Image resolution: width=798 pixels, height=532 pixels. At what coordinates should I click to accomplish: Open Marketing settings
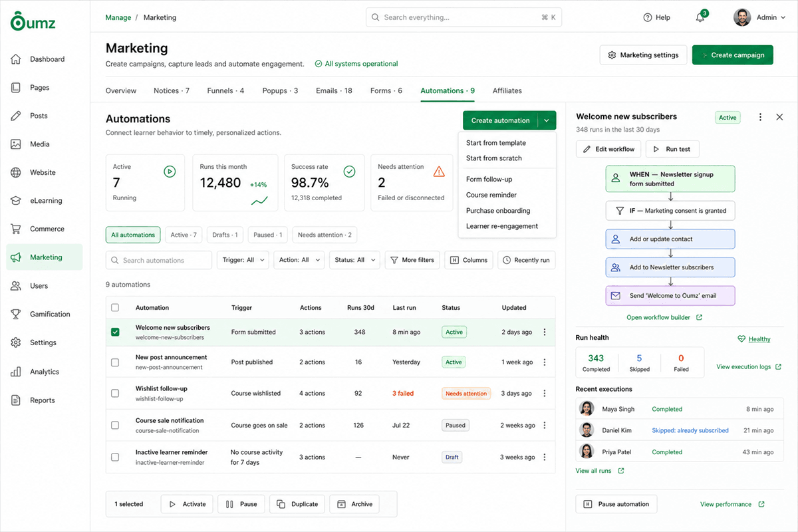(642, 55)
